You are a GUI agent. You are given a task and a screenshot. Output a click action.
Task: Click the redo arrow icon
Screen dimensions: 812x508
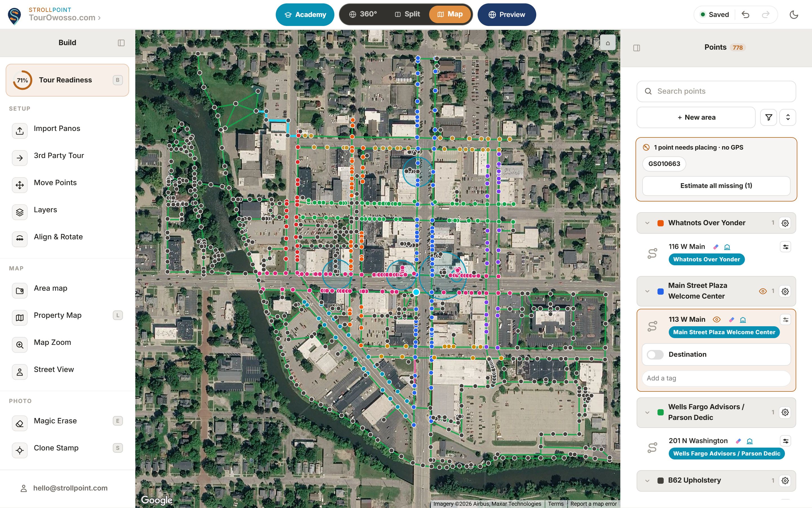coord(765,15)
